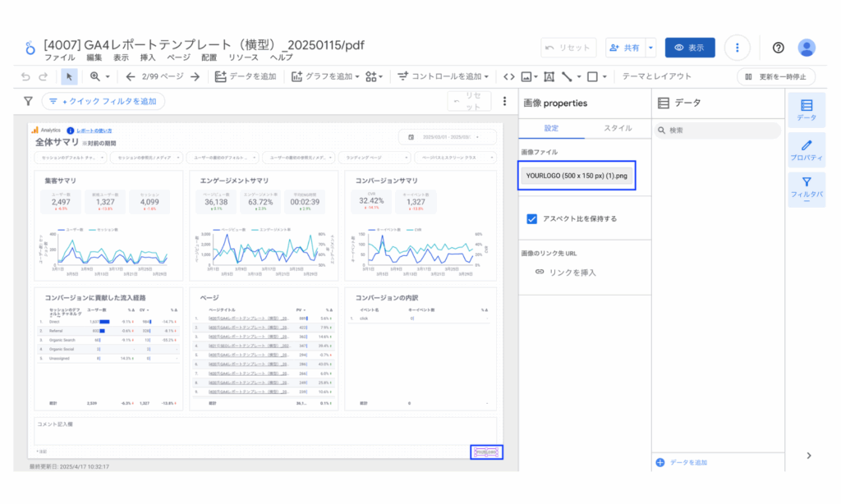841x504 pixels.
Task: Open filter bar three-dot menu
Action: (505, 101)
